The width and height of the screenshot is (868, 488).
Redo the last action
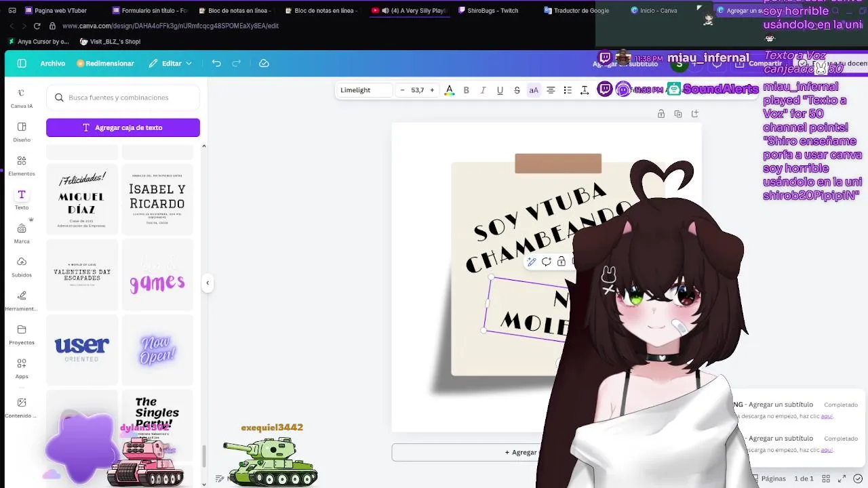(x=237, y=63)
